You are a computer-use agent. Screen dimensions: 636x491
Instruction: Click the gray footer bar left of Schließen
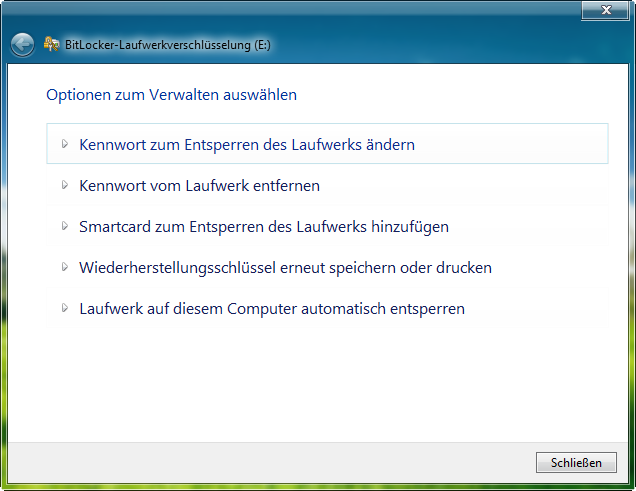point(270,462)
